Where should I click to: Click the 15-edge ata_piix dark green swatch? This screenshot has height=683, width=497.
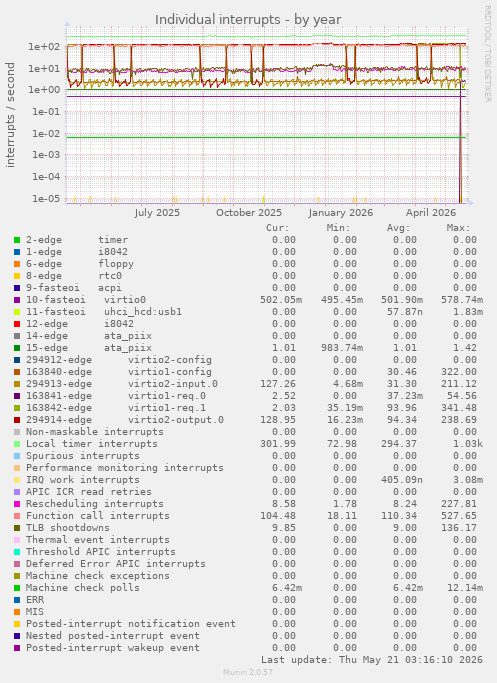point(17,348)
